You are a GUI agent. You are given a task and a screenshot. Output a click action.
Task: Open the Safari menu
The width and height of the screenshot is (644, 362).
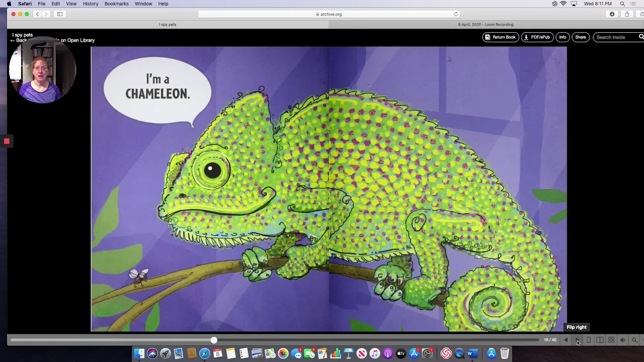tap(25, 4)
